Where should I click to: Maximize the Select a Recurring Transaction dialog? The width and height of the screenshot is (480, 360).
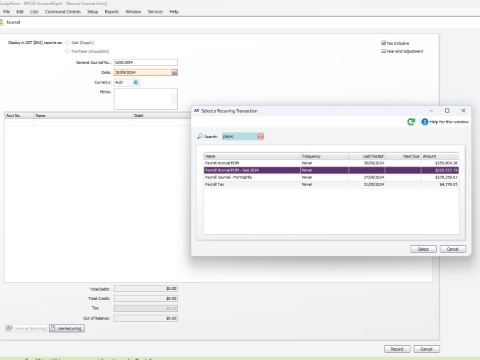(x=447, y=111)
